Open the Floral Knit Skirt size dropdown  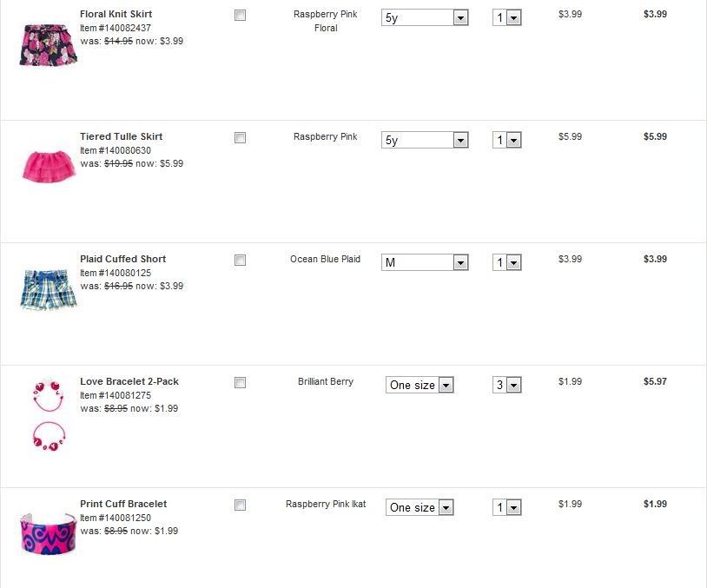[x=425, y=17]
